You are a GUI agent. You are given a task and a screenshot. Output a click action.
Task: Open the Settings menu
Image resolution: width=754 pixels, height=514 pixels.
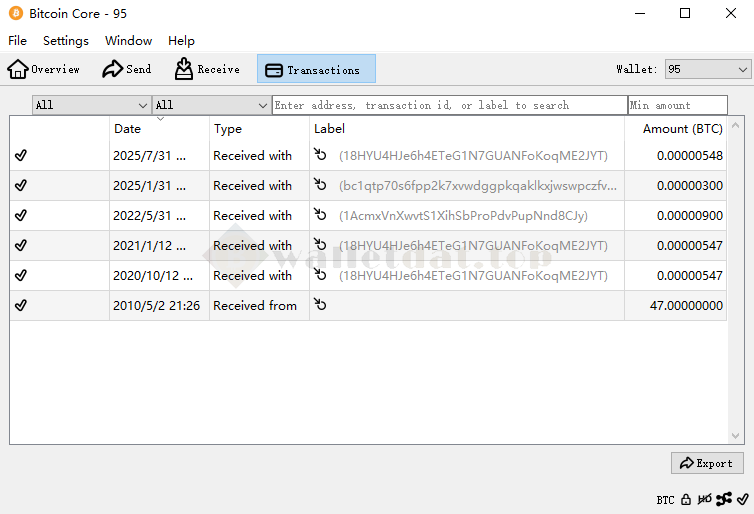(66, 41)
